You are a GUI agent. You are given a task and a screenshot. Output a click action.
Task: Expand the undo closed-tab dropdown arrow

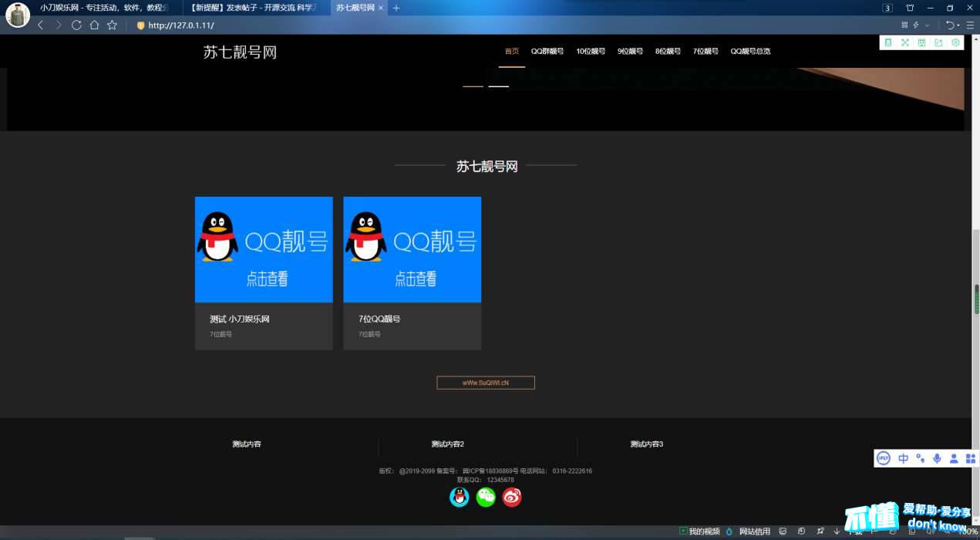coord(958,25)
